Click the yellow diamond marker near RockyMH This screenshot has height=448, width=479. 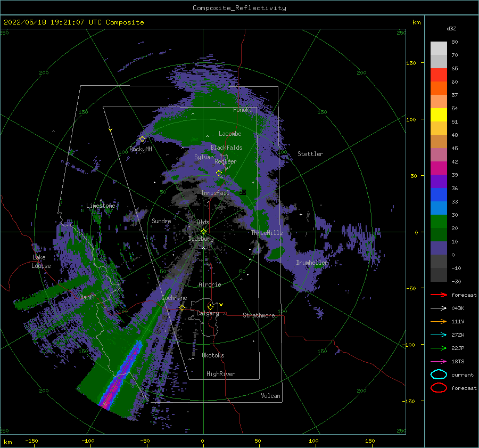[x=142, y=139]
